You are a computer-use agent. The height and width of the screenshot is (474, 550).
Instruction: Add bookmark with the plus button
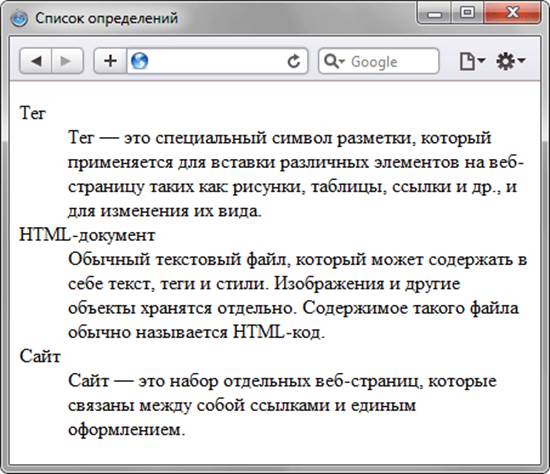pyautogui.click(x=110, y=61)
